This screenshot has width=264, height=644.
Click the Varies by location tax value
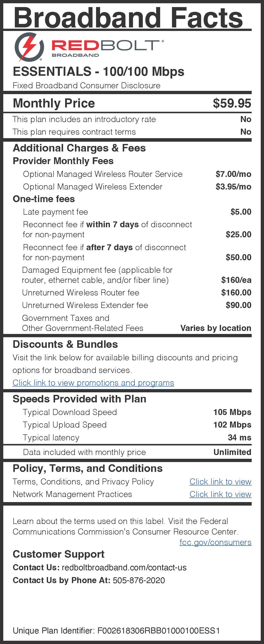216,328
